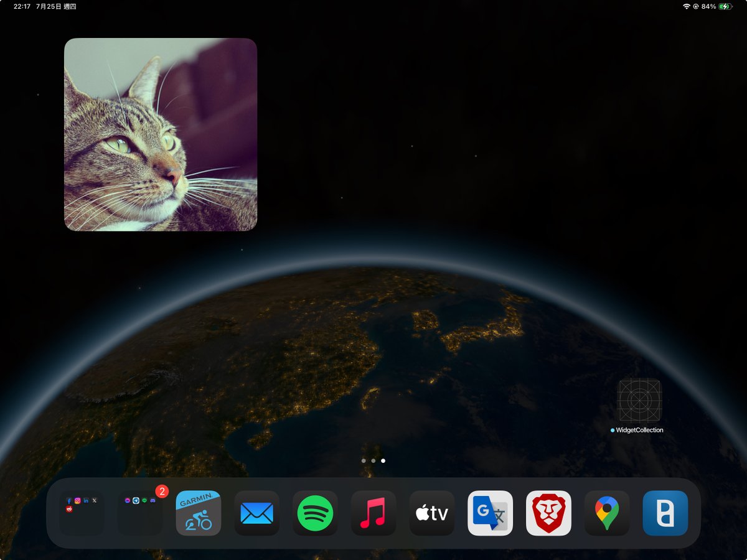Launch Spotify from the dock
The image size is (747, 560).
315,513
